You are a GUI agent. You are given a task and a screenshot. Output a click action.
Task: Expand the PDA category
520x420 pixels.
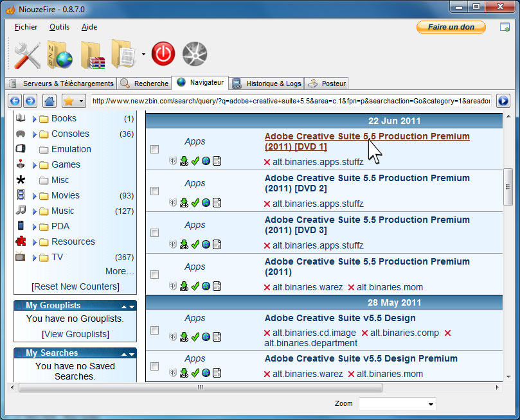click(x=34, y=227)
